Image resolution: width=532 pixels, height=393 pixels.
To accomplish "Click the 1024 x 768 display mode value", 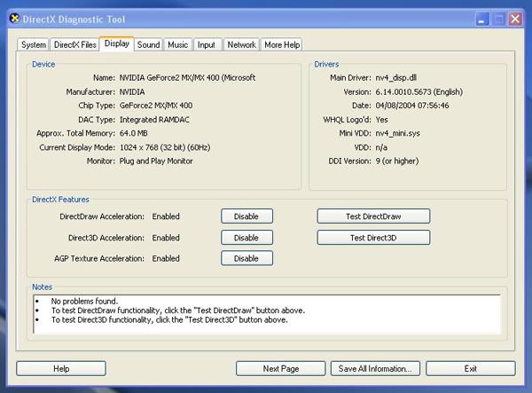I will [x=165, y=147].
